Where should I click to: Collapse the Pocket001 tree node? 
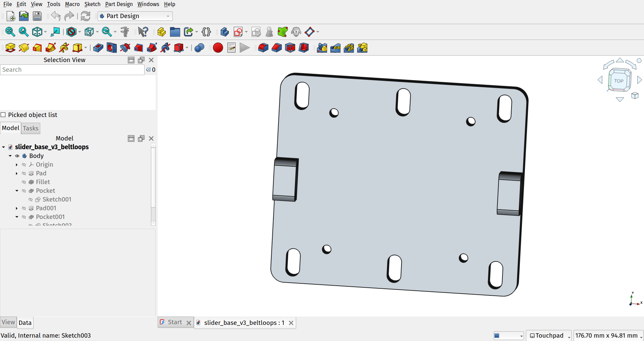pos(17,217)
